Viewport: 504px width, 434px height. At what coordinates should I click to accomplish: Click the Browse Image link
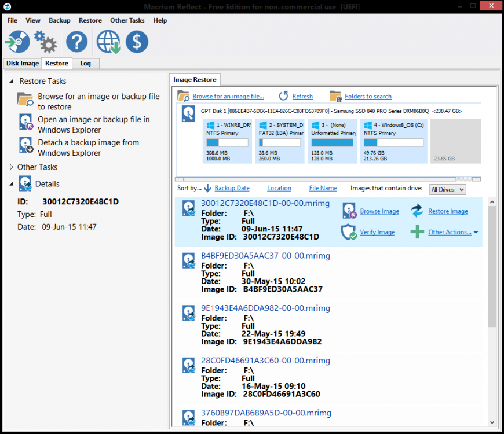(x=379, y=211)
